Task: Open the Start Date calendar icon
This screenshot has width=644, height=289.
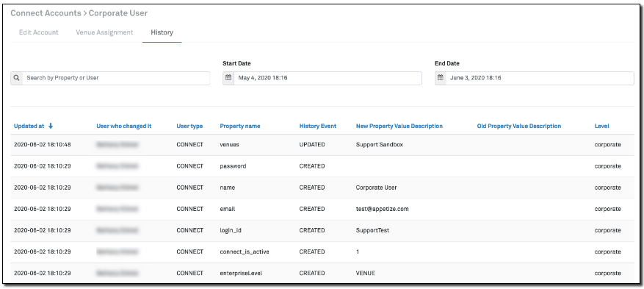Action: pos(228,78)
